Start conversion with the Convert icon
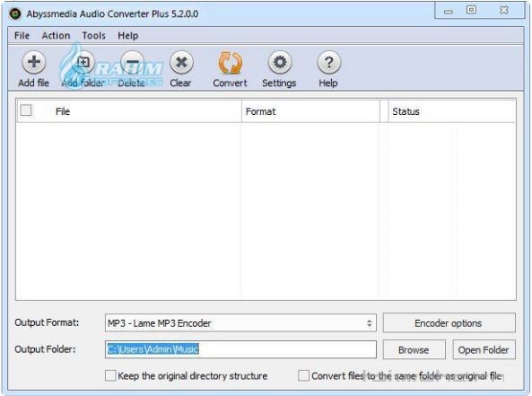Viewport: 532px width, 396px height. pyautogui.click(x=231, y=63)
